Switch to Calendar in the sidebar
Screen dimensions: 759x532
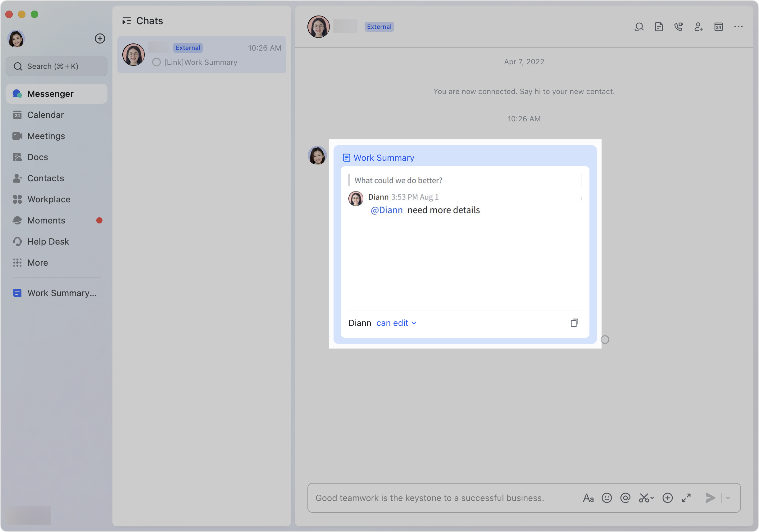tap(57, 115)
